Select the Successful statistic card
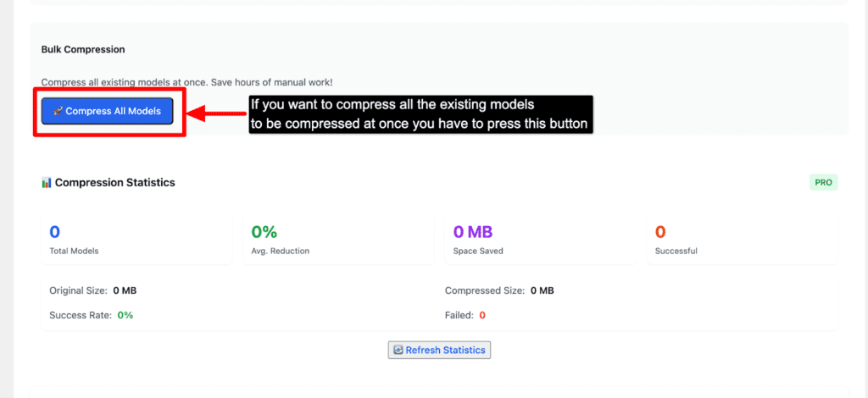This screenshot has width=868, height=398. coord(741,240)
